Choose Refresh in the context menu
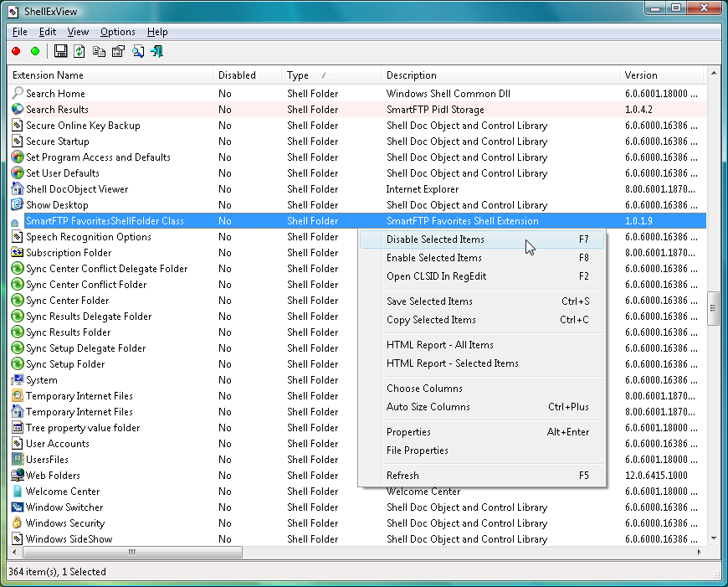This screenshot has height=587, width=728. 482,476
